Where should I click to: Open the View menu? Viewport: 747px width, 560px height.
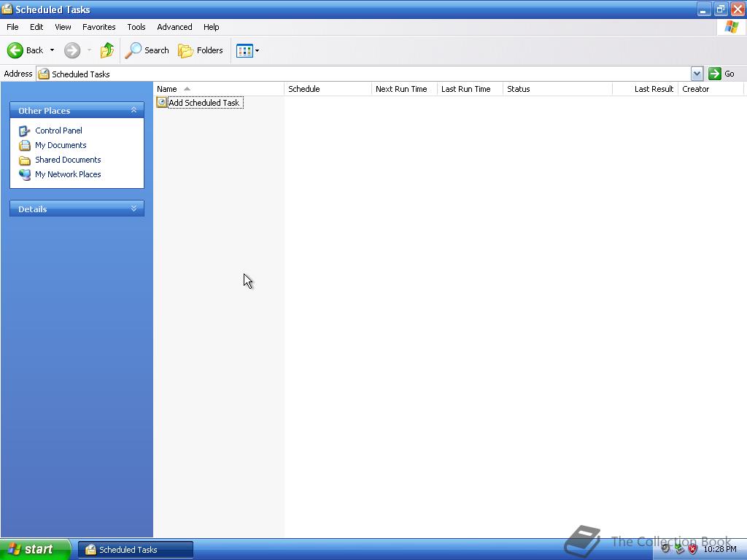pos(63,27)
